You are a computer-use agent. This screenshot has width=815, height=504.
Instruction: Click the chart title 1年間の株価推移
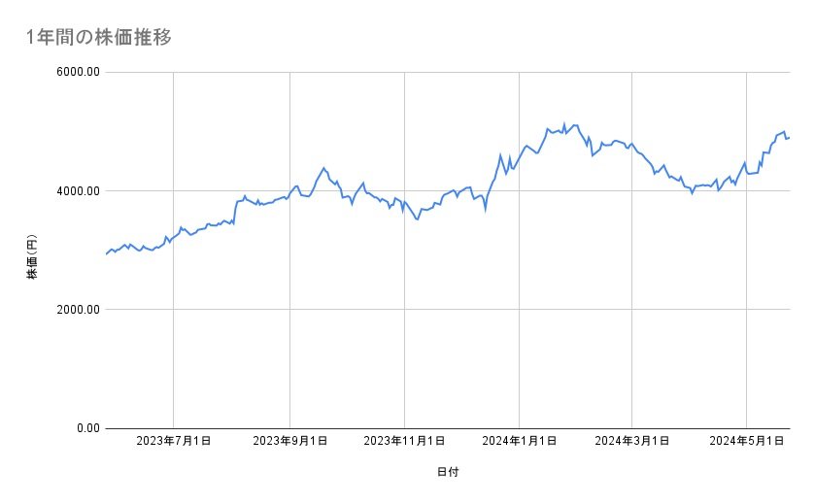tap(101, 38)
